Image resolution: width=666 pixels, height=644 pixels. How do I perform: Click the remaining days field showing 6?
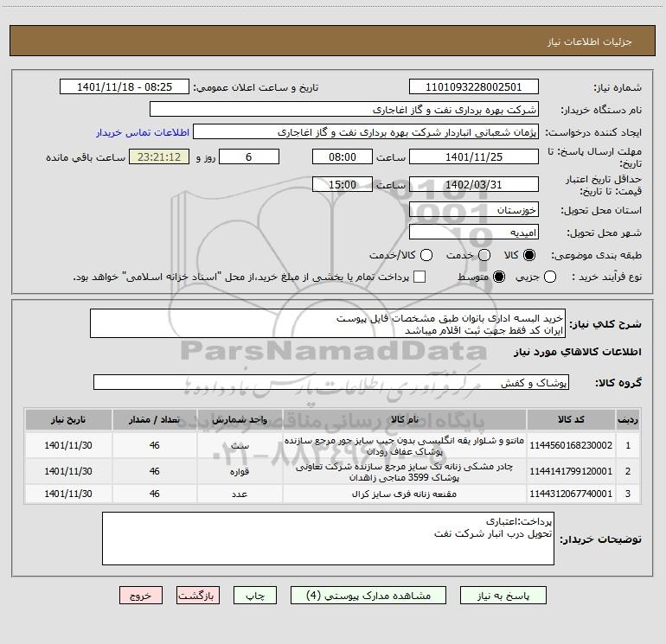(249, 156)
